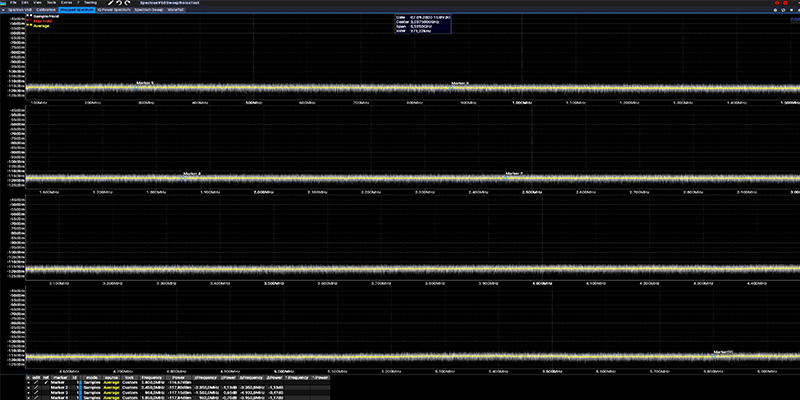Click the blue color swatch of Marker 2
This screenshot has width=800, height=400.
click(80, 387)
